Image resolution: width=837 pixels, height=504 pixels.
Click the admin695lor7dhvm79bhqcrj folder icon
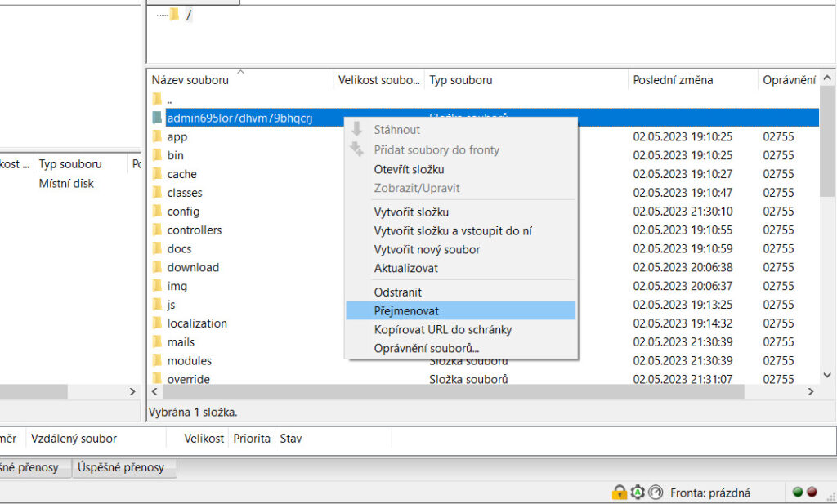pos(157,118)
